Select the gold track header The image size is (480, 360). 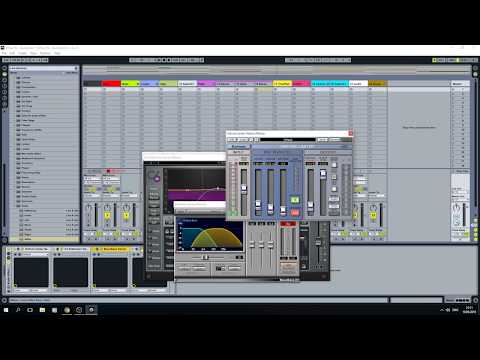click(x=378, y=83)
